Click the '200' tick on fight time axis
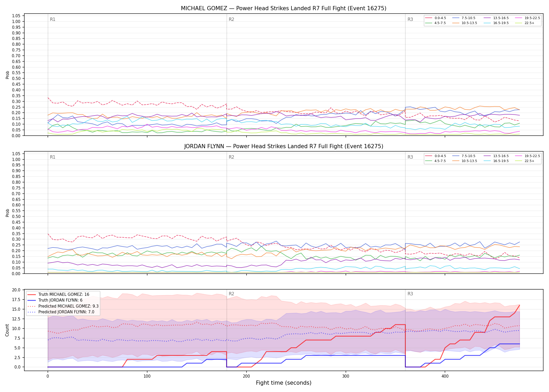The image size is (549, 392). [247, 376]
